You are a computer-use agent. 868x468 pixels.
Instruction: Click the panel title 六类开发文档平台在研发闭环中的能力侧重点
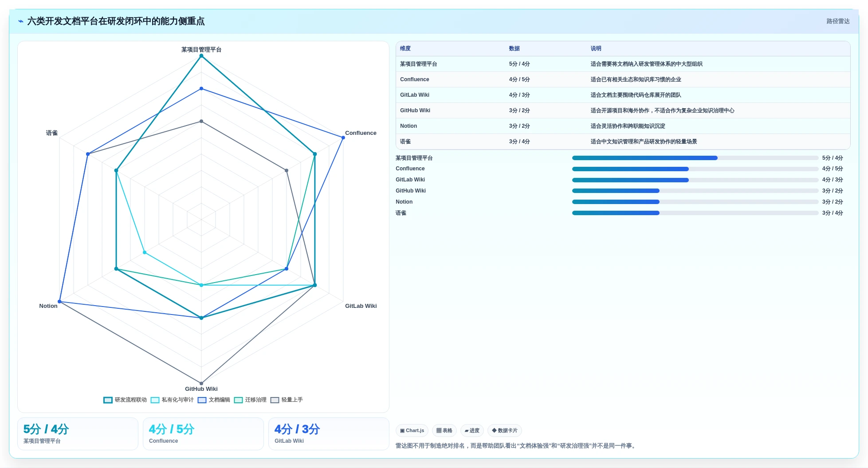(116, 21)
